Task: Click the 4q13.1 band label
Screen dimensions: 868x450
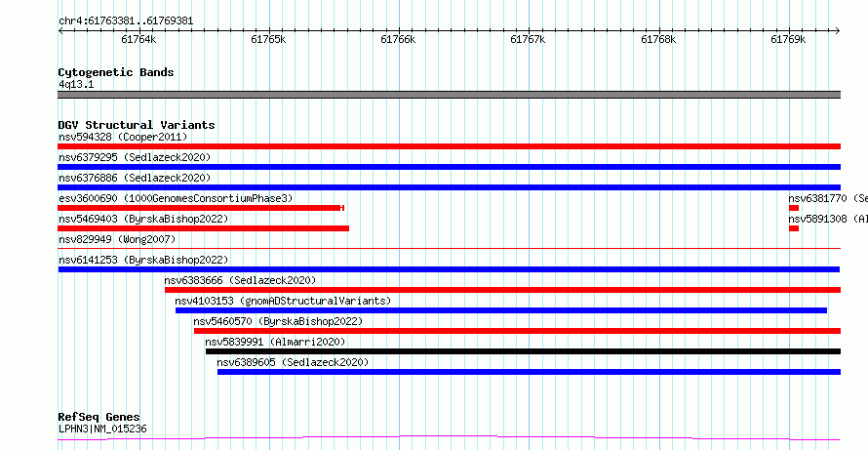Action: click(x=76, y=84)
